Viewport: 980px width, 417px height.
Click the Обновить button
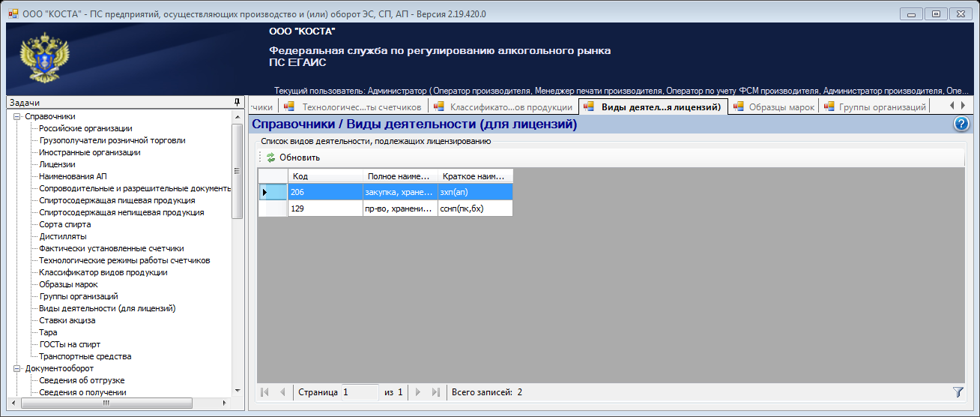[293, 157]
